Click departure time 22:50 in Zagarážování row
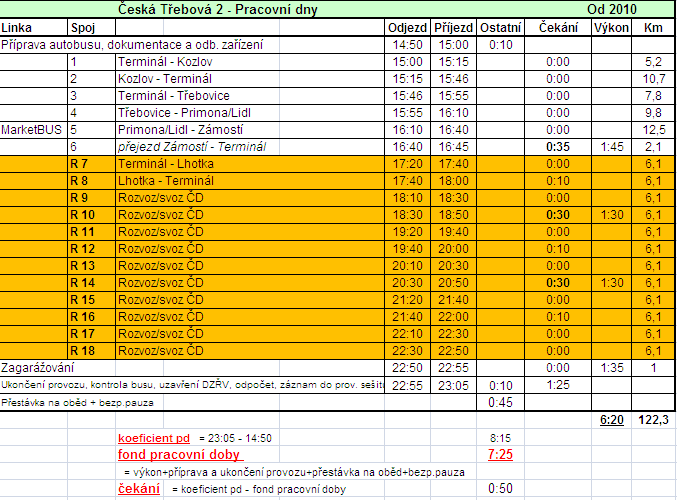 tap(407, 368)
